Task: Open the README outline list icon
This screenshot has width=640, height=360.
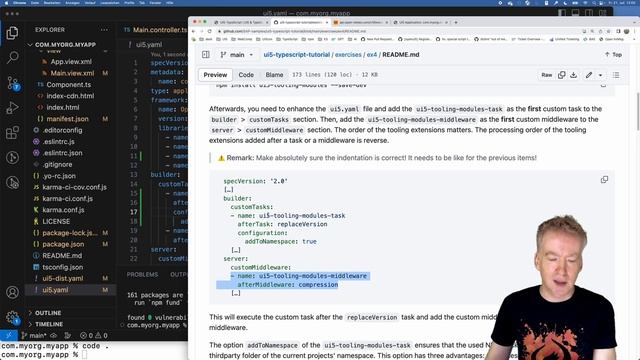Action: click(x=616, y=75)
